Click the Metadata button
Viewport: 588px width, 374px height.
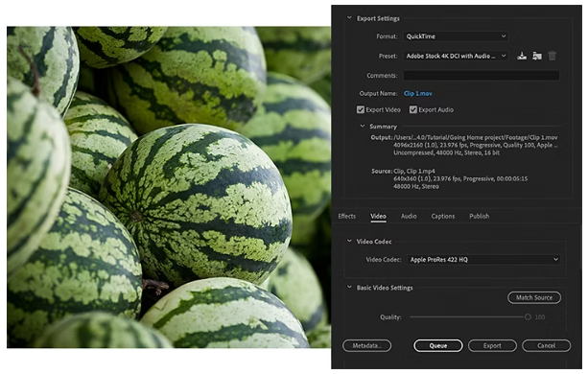[366, 345]
